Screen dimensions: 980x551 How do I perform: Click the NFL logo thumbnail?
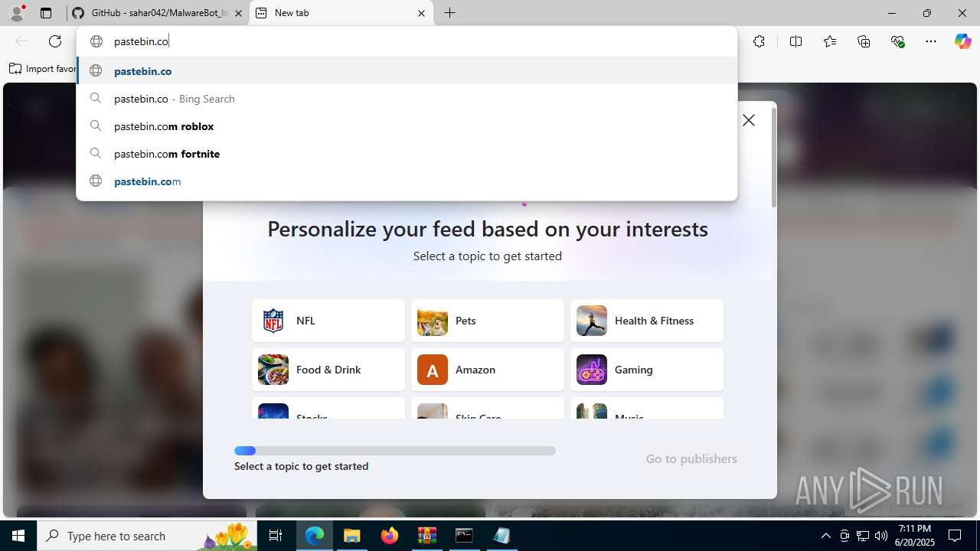point(273,321)
